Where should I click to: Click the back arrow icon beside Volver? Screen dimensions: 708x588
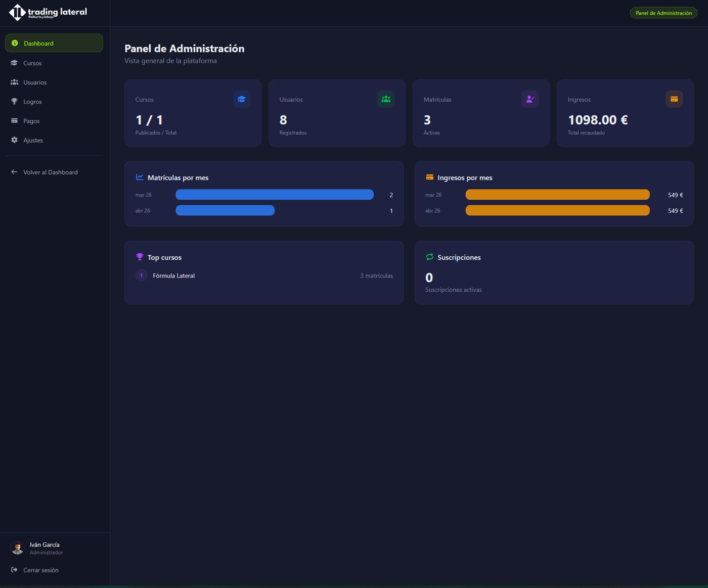point(14,172)
